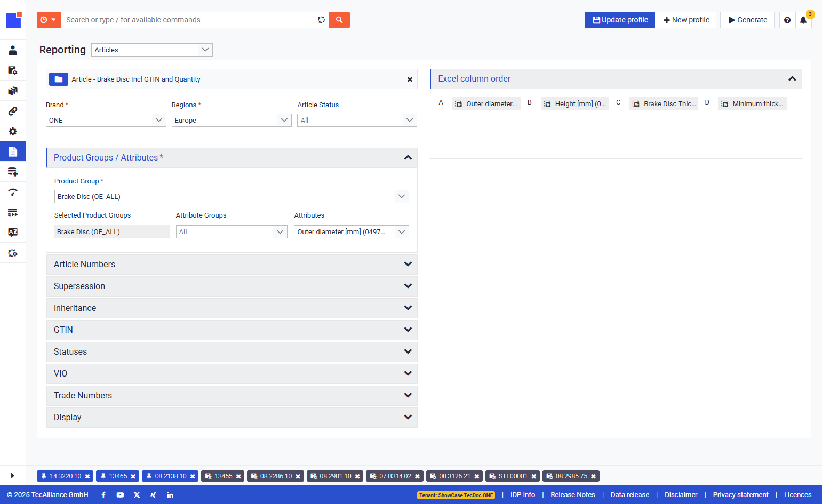
Task: Open the Release Notes footer link
Action: [573, 495]
